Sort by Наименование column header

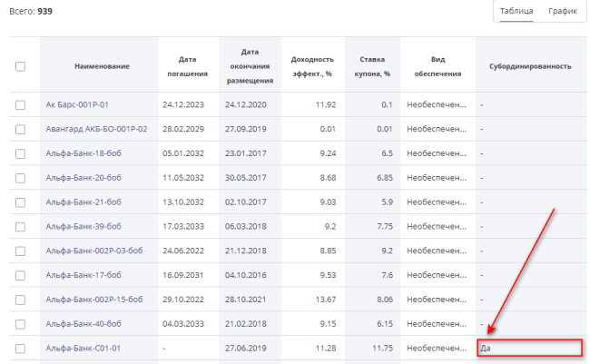pyautogui.click(x=102, y=66)
